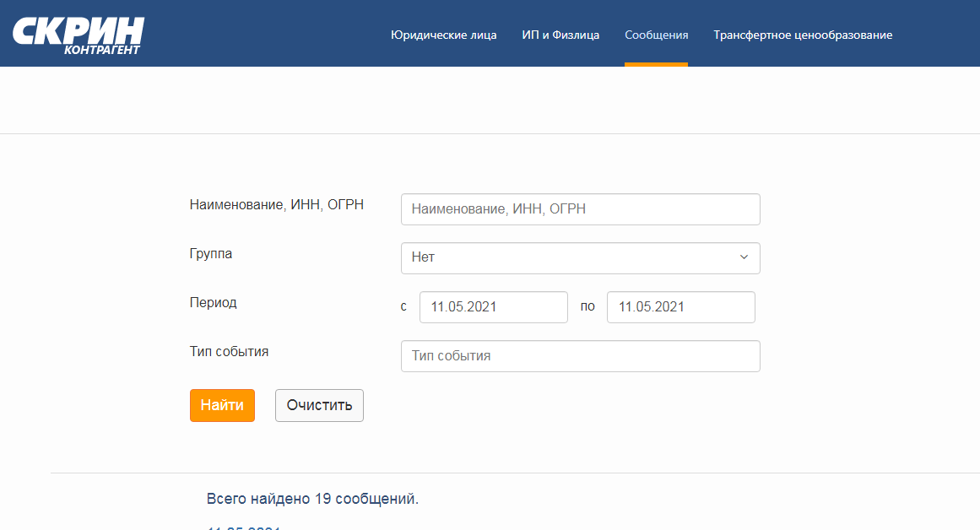Click the period end date field after по

pos(680,307)
